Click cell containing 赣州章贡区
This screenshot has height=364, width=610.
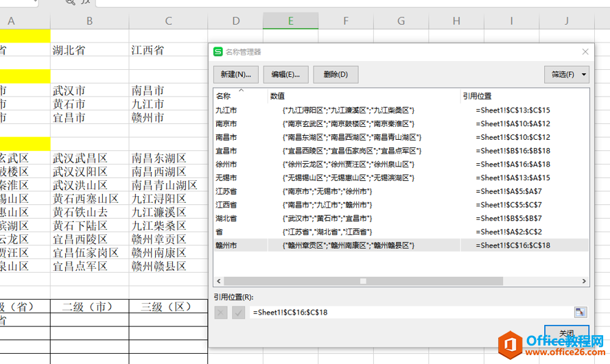(x=168, y=239)
